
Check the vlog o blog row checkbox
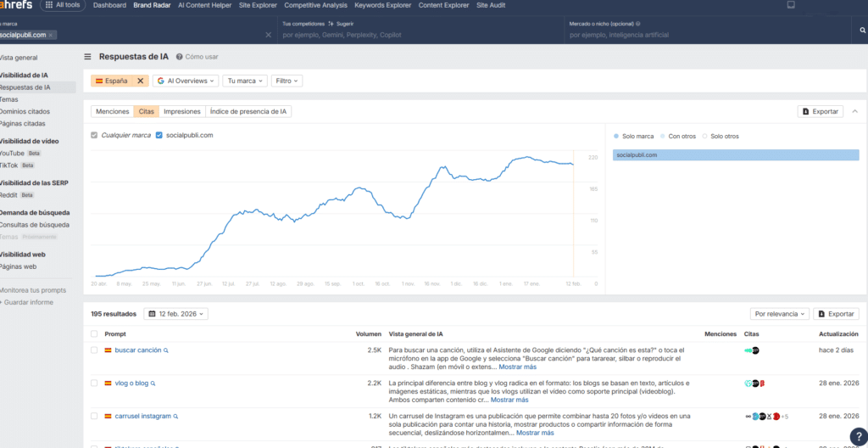coord(94,384)
